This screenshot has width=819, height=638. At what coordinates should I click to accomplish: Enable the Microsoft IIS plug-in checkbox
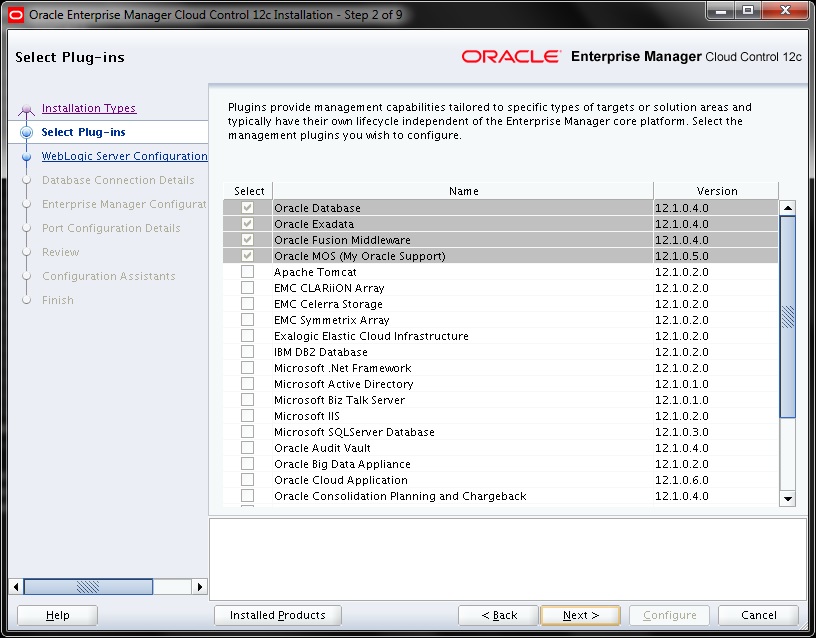(x=248, y=416)
